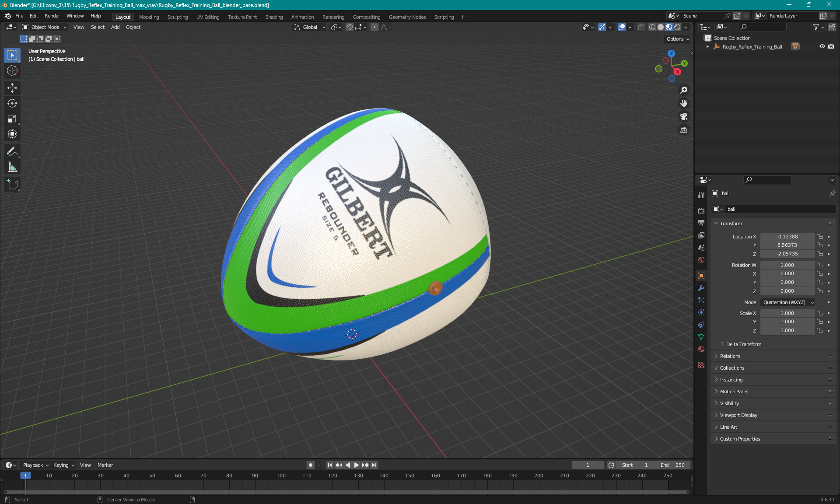Click the Marker menu in timeline
This screenshot has height=504, width=840.
point(105,465)
